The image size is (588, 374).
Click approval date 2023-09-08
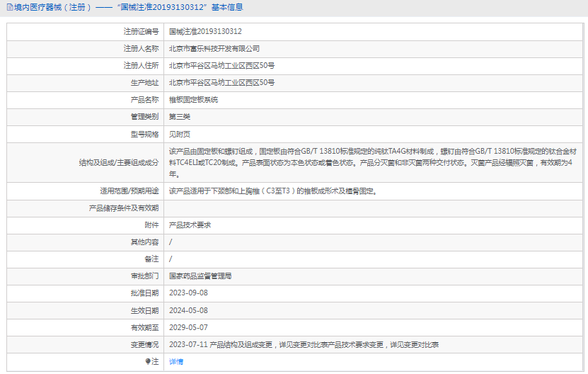(188, 293)
